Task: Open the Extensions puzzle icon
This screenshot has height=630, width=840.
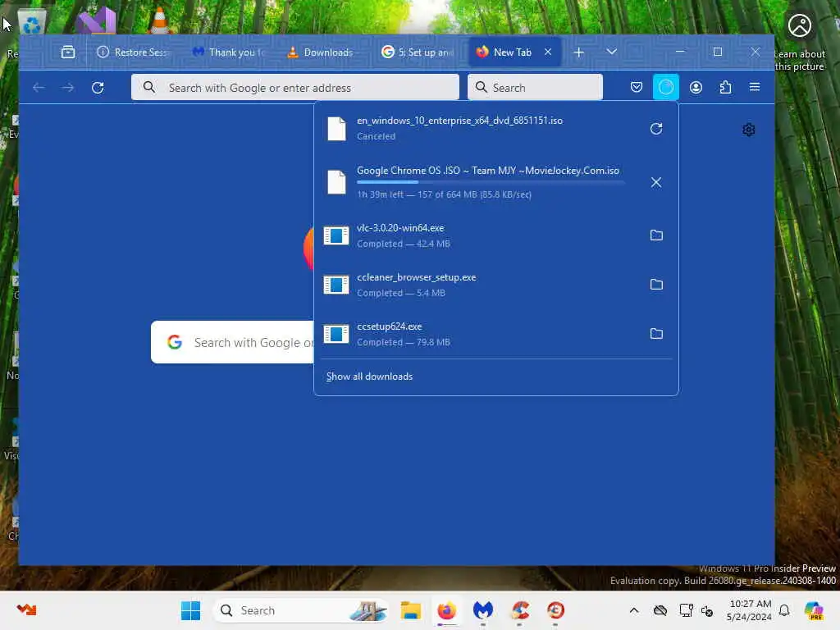Action: (725, 87)
